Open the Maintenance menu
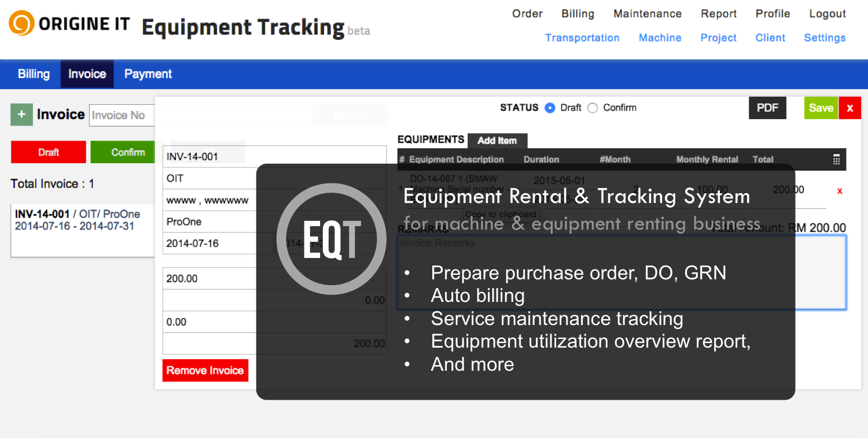 648,14
